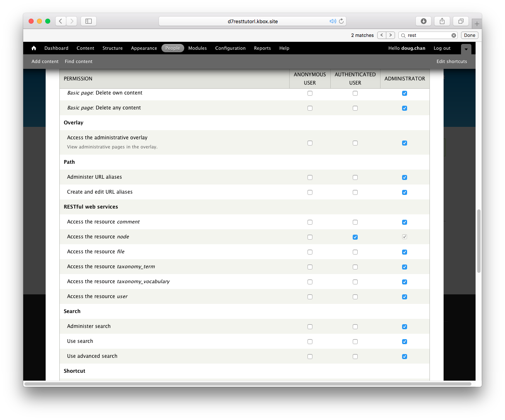Open the Configuration admin menu

pyautogui.click(x=230, y=48)
